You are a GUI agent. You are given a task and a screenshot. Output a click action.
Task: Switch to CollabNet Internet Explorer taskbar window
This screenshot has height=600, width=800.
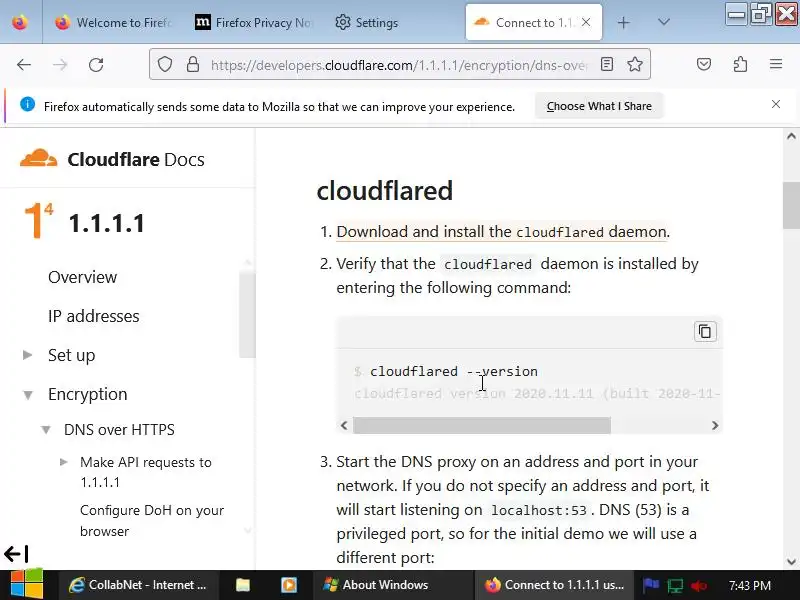pyautogui.click(x=139, y=585)
